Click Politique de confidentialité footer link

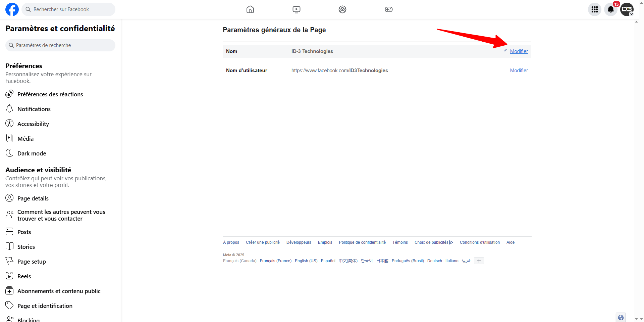click(362, 242)
